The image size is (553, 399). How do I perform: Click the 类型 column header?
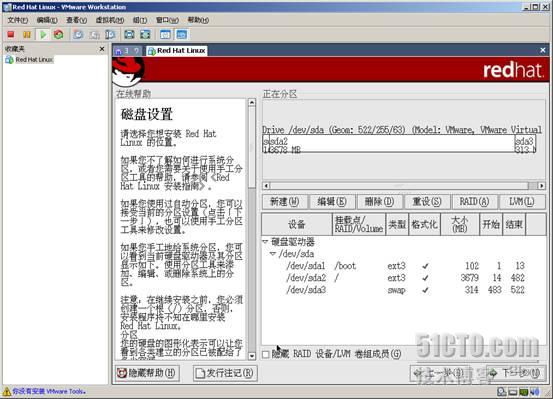pos(397,224)
